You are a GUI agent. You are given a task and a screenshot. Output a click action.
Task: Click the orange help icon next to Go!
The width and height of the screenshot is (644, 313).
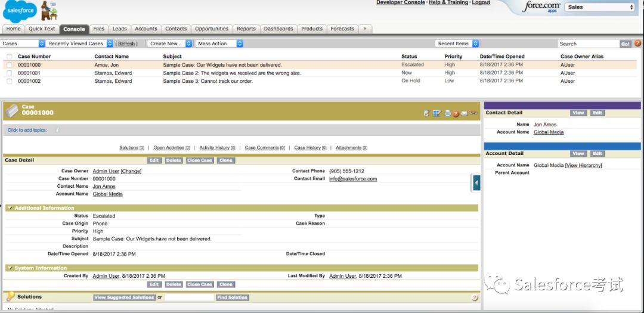(637, 43)
